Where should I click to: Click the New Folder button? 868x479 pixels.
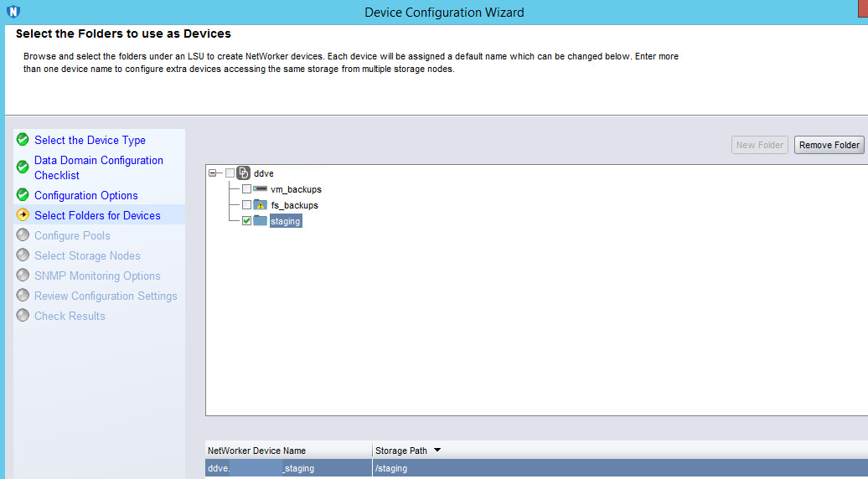click(x=759, y=145)
